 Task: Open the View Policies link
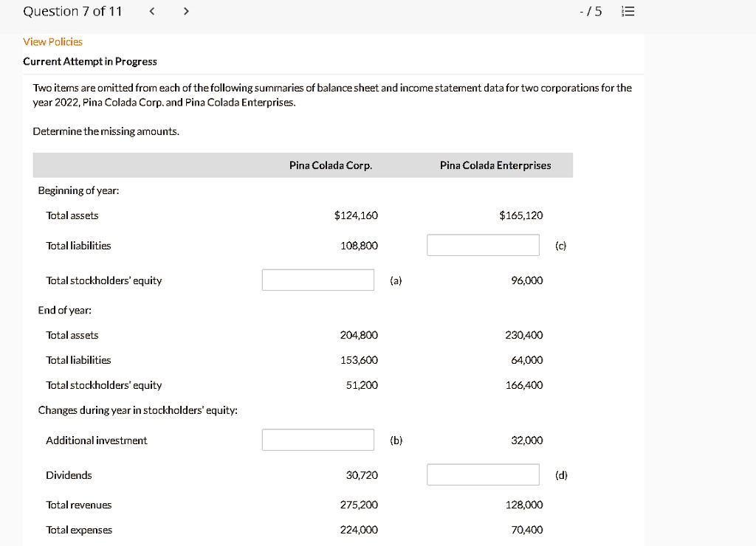tap(52, 42)
